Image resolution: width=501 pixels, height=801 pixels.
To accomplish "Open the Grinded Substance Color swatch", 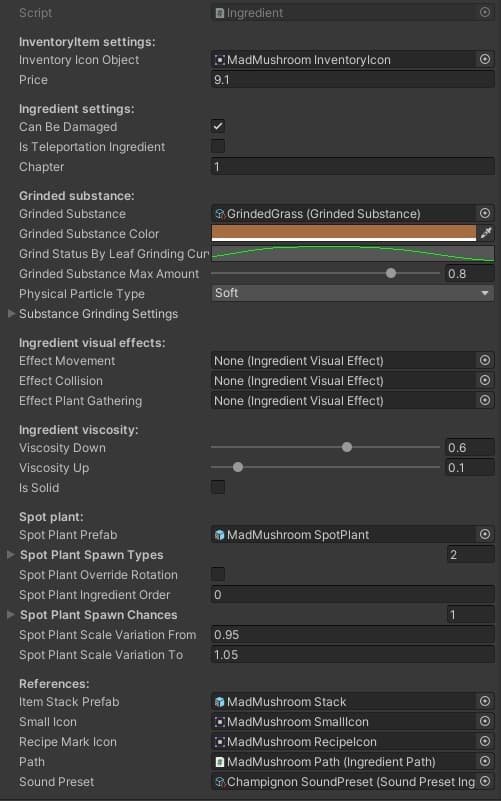I will point(344,233).
